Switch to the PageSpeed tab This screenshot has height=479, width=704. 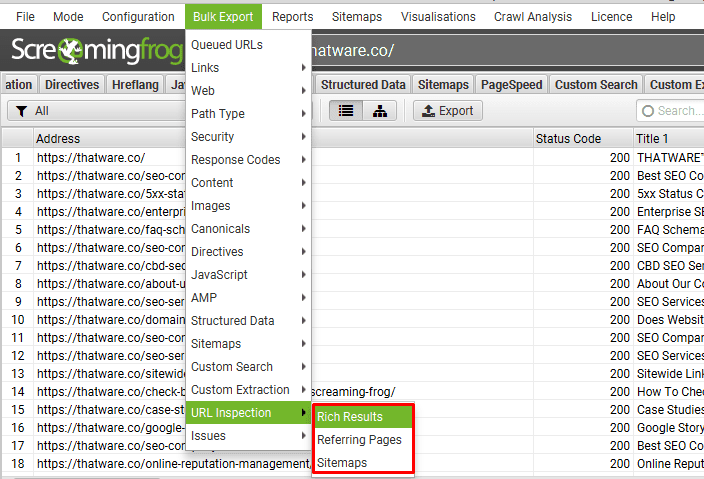click(511, 84)
